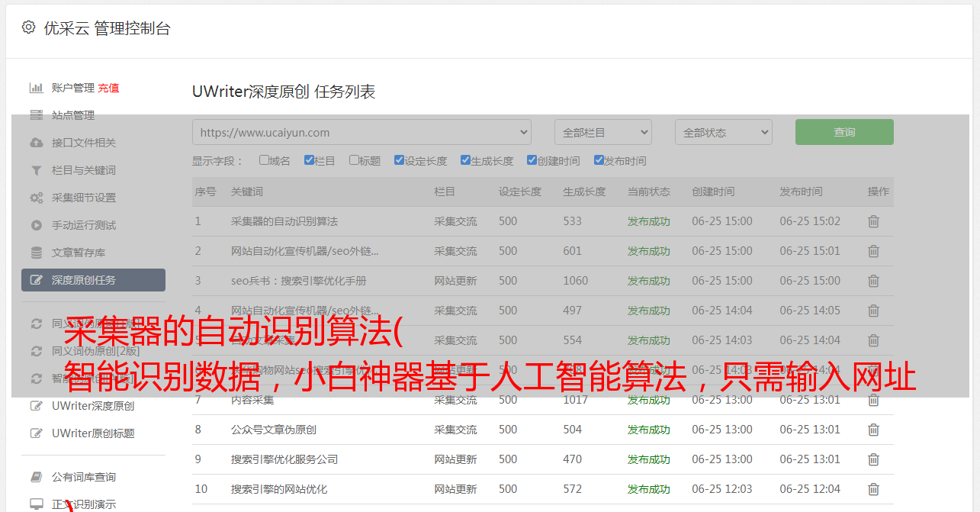The height and width of the screenshot is (512, 980).
Task: Open the 全部栏目 dropdown
Action: point(602,132)
